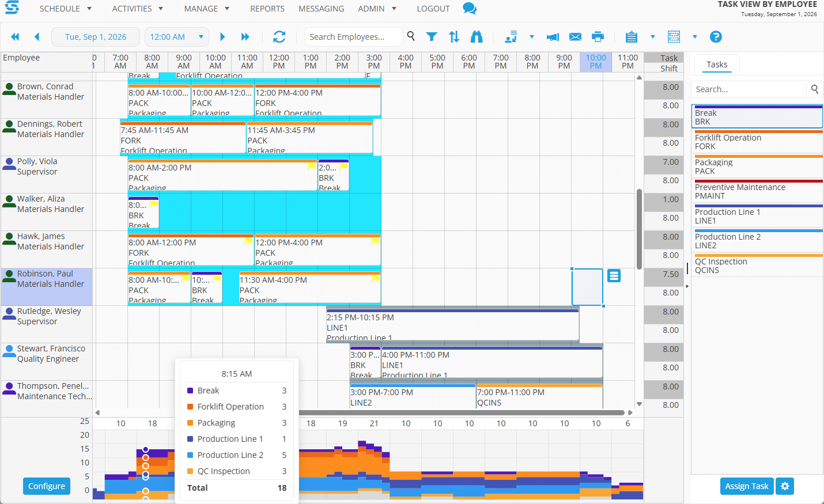Expand arrow next to clipboard icon

(x=653, y=37)
